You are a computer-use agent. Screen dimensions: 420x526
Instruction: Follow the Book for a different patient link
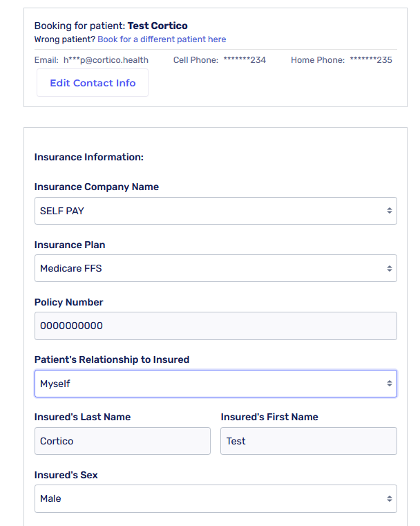[x=162, y=39]
